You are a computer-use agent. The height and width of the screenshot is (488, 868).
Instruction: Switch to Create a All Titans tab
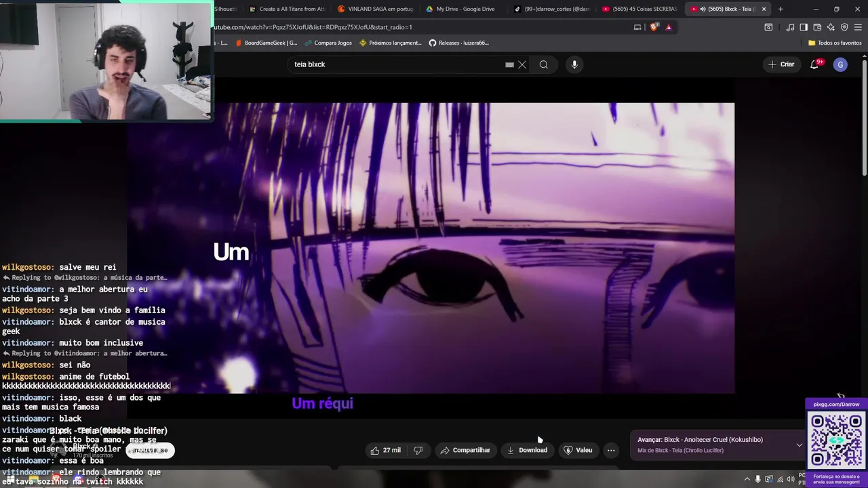point(287,9)
